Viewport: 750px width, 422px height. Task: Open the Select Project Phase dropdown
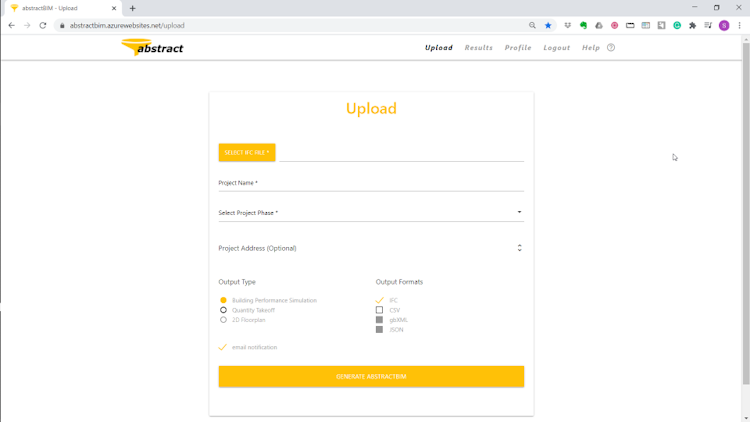pyautogui.click(x=371, y=212)
